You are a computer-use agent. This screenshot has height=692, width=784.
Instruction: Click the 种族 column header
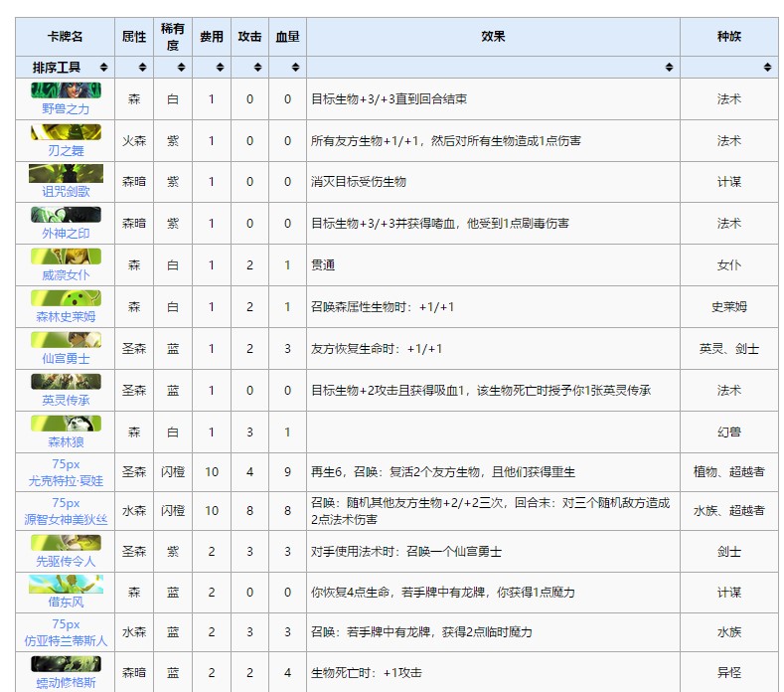pyautogui.click(x=729, y=37)
